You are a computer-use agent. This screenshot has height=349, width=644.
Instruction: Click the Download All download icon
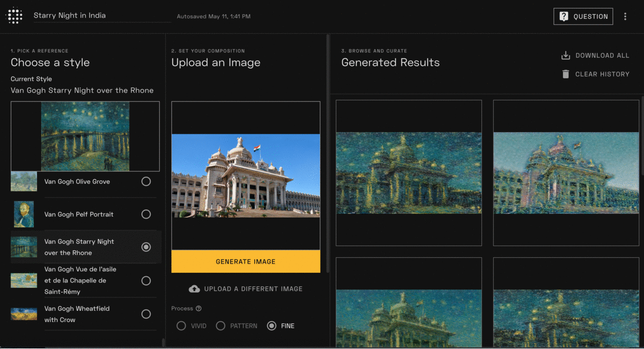pyautogui.click(x=565, y=55)
